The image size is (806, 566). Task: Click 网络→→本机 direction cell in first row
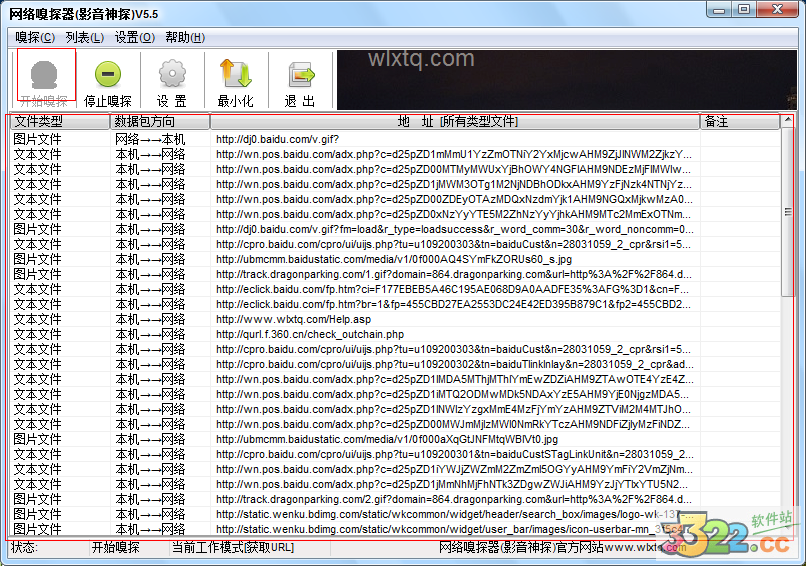click(x=150, y=139)
